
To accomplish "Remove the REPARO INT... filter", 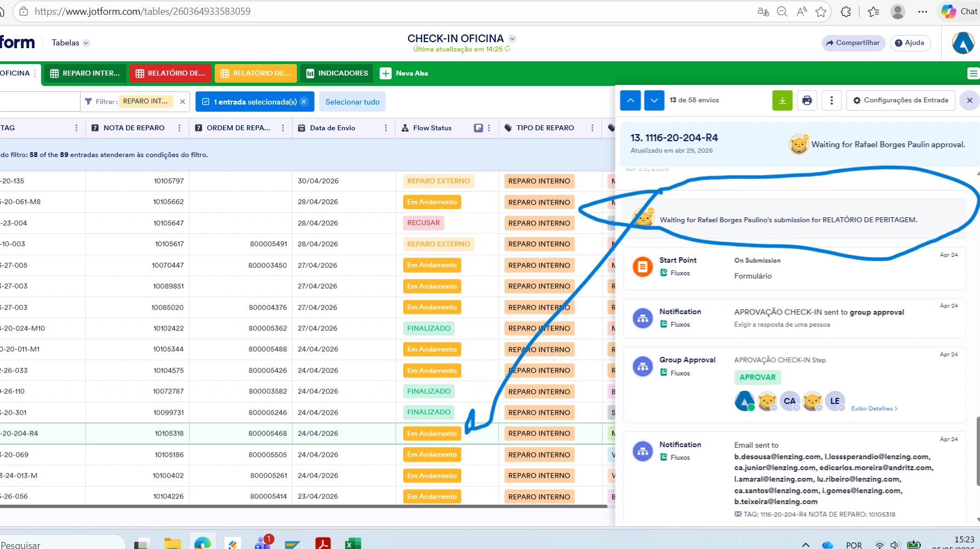I will [x=182, y=102].
